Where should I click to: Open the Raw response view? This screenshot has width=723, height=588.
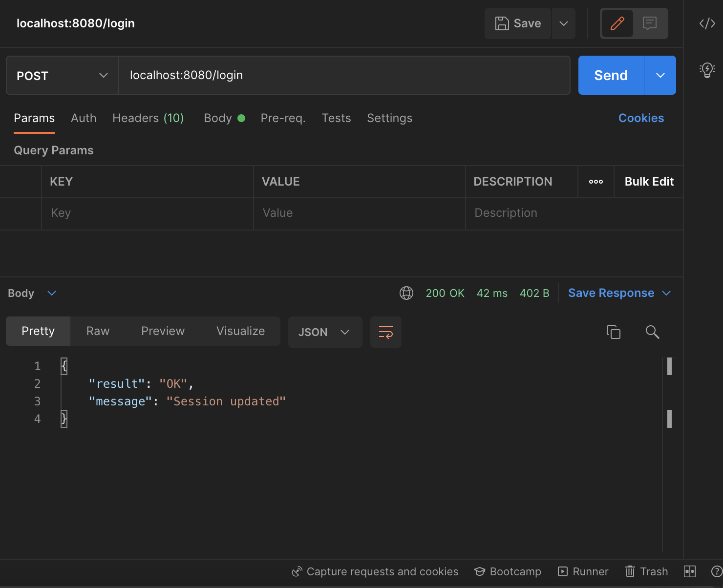click(98, 331)
